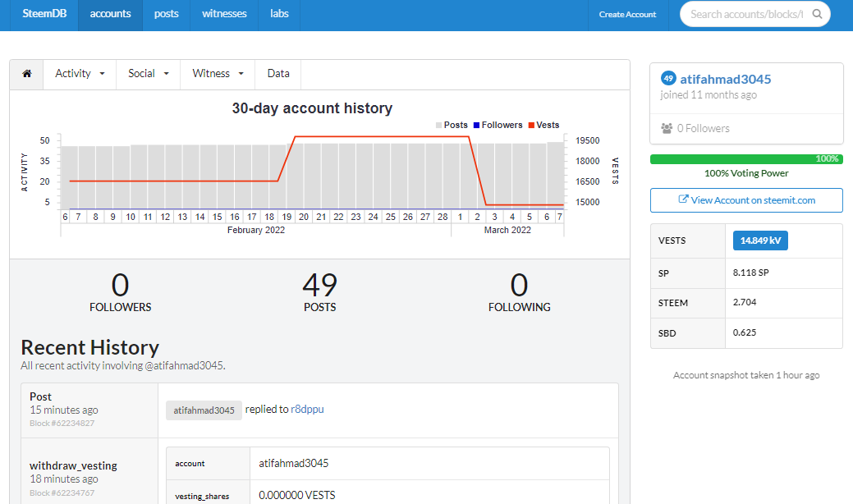853x504 pixels.
Task: Click View Account on steemit.com button
Action: click(x=746, y=200)
